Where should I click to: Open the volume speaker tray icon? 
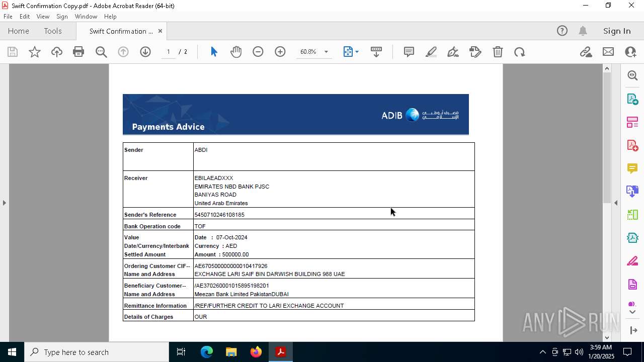point(579,352)
